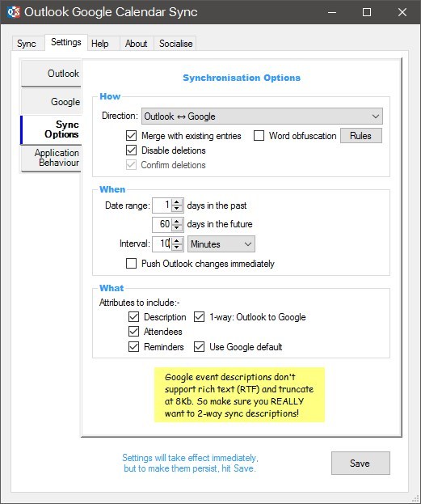
Task: Click the Outlook Google Calendar Sync app icon
Action: coord(13,12)
